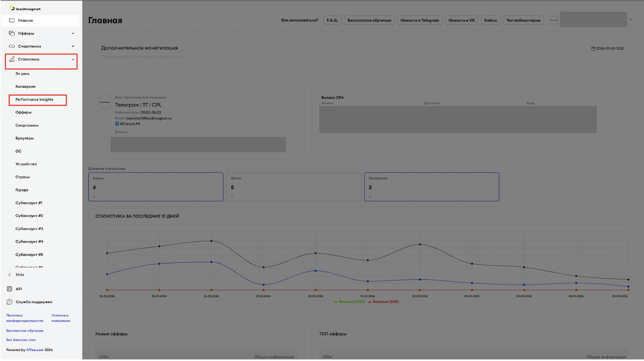The image size is (644, 361).
Task: Select the Клики daily statistics card
Action: pos(156,187)
